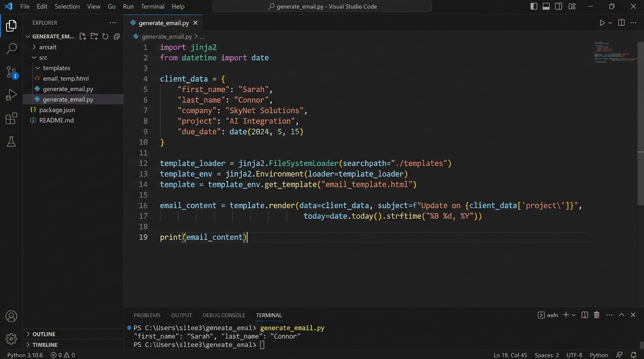Click the New File icon in Explorer
The height and width of the screenshot is (359, 644).
coord(83,36)
